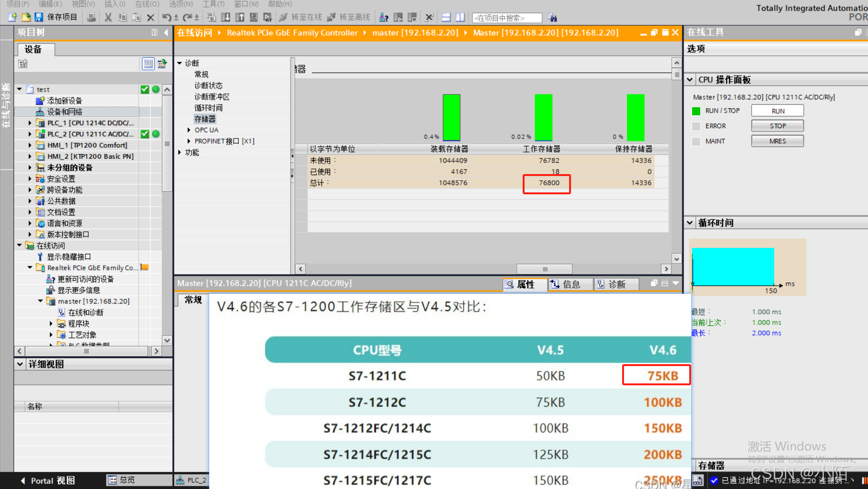Switch to the 诊断 inspector tab
This screenshot has width=868, height=489.
(616, 284)
